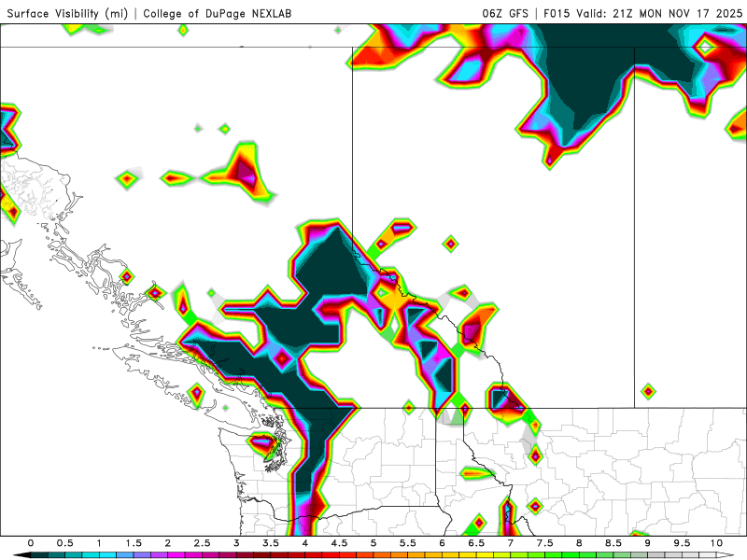Click the "10" label on the color scale

(x=716, y=543)
